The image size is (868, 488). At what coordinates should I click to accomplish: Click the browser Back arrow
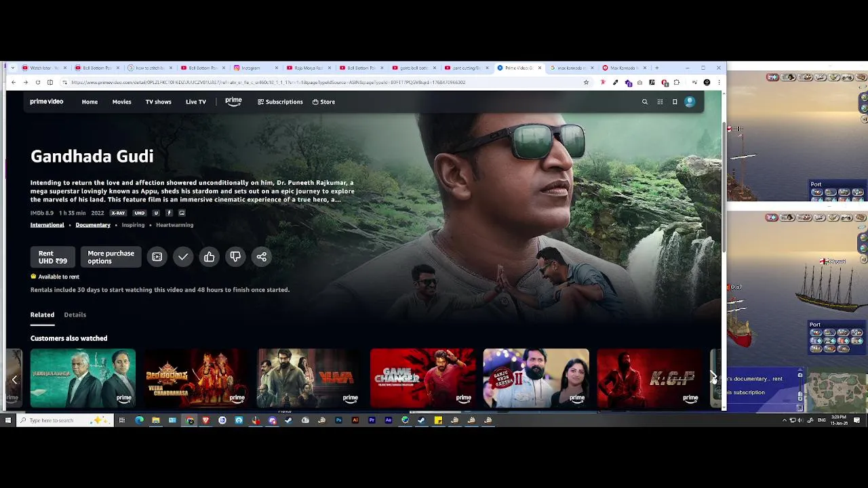click(13, 82)
